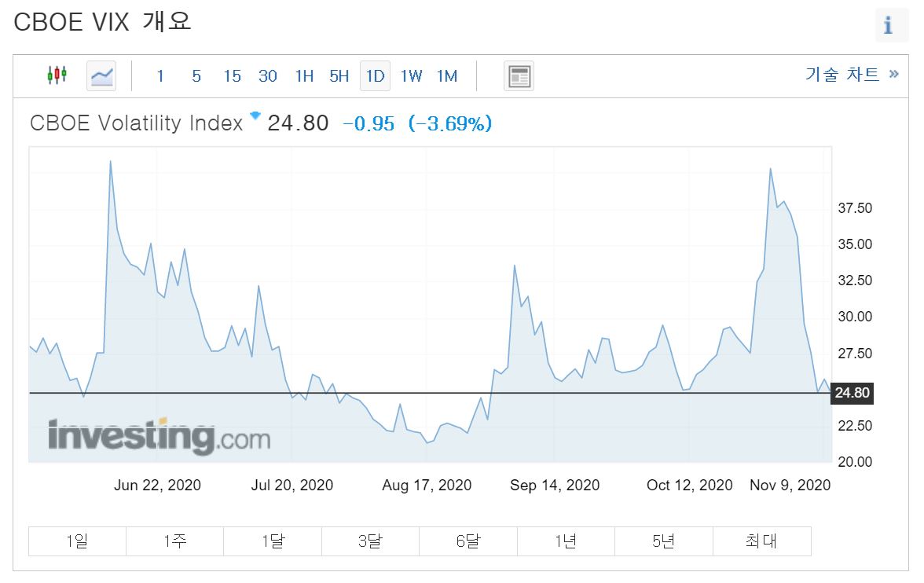Click the 32.50 y-axis value
Screen dimensions: 924x583
[x=855, y=280]
